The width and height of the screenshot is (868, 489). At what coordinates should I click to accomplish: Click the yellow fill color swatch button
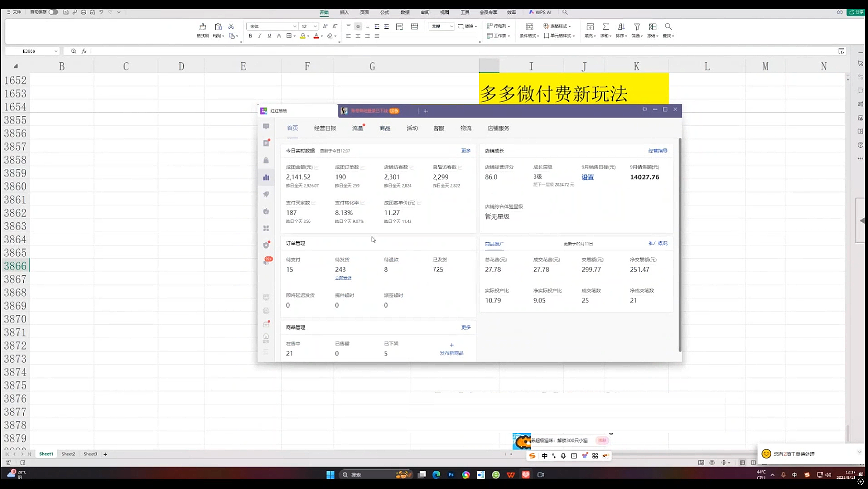coord(302,36)
